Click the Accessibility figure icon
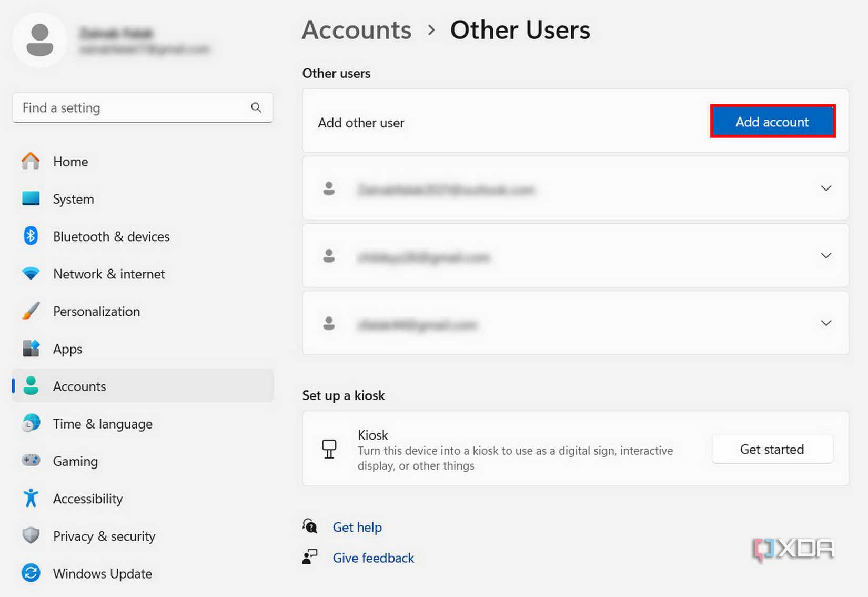 pyautogui.click(x=31, y=498)
